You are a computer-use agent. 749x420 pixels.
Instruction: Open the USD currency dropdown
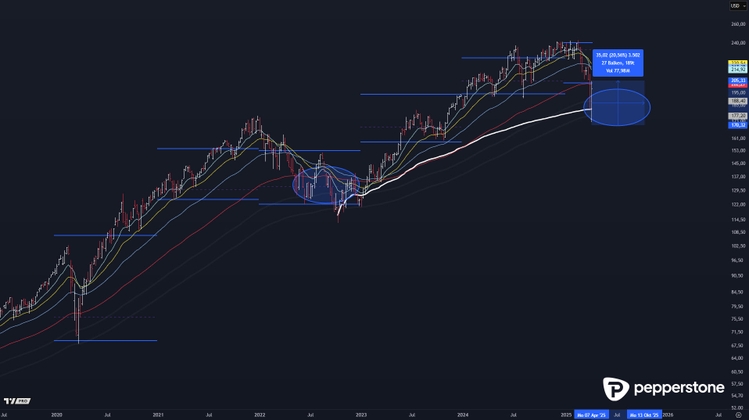(738, 6)
